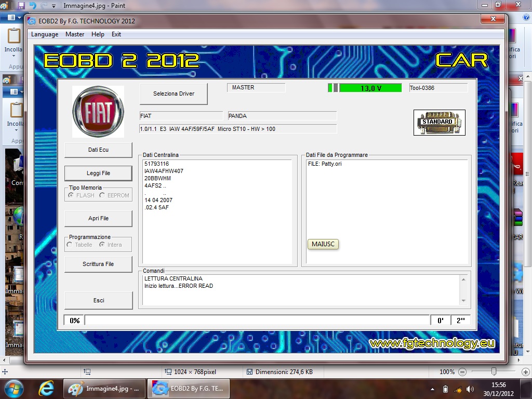Click the Dimensioni 274,6 KB status

click(280, 372)
